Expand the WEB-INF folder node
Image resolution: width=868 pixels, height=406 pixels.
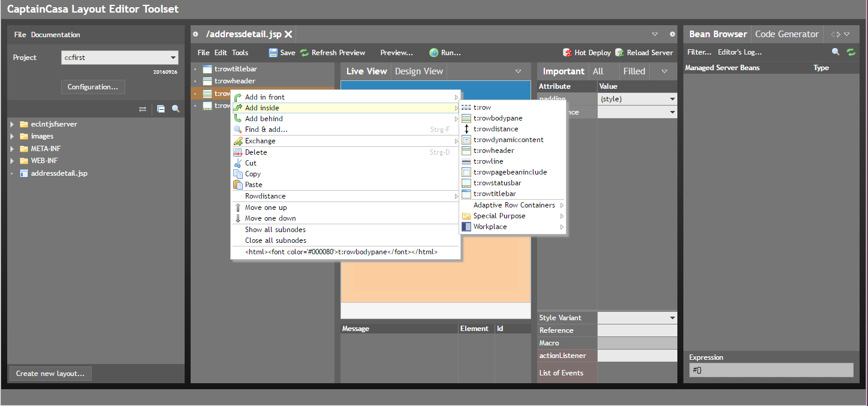tap(13, 161)
